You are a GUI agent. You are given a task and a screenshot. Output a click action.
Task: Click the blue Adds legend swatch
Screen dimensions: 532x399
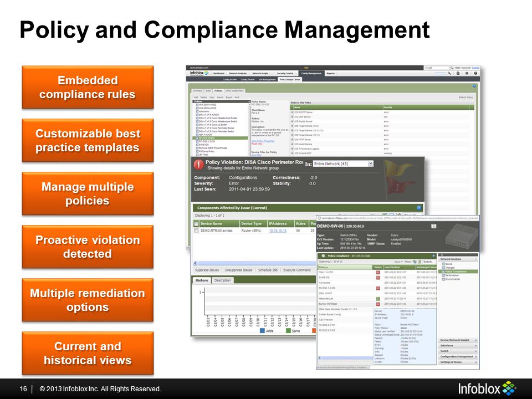(x=262, y=330)
